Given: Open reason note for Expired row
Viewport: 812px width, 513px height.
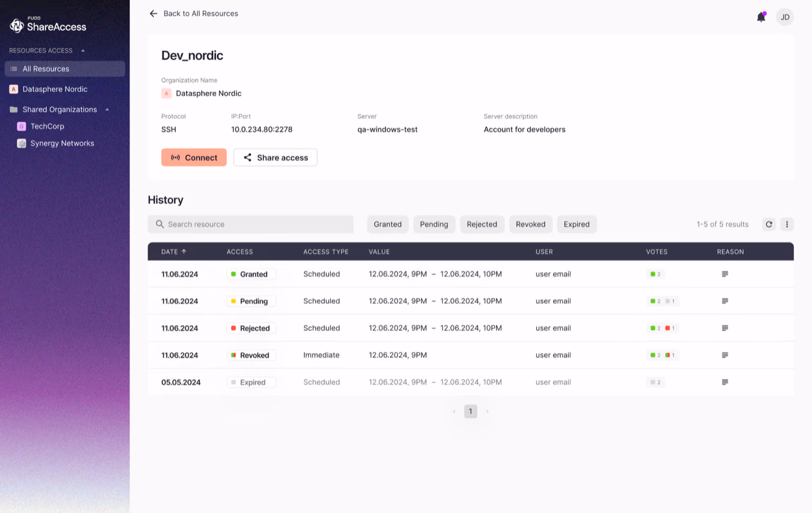Looking at the screenshot, I should 725,382.
